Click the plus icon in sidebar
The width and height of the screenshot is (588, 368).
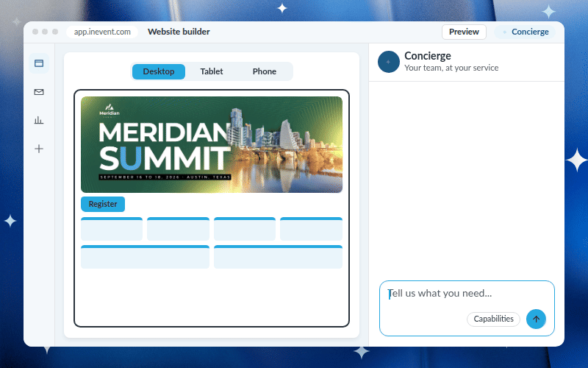39,149
